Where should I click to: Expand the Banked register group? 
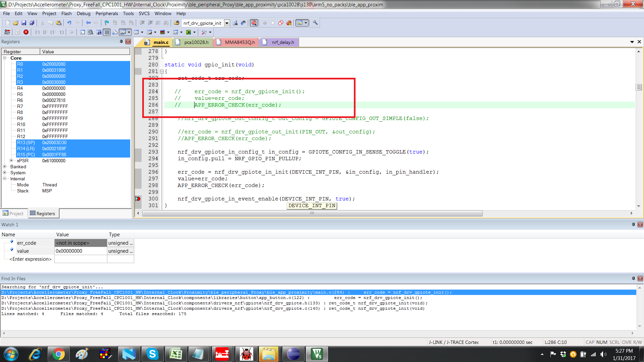point(5,167)
